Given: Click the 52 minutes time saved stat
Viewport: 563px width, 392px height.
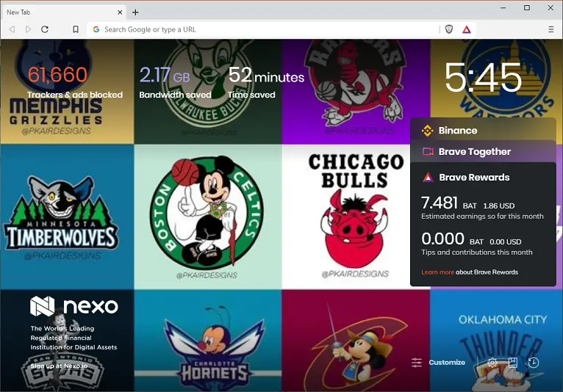Looking at the screenshot, I should 266,82.
